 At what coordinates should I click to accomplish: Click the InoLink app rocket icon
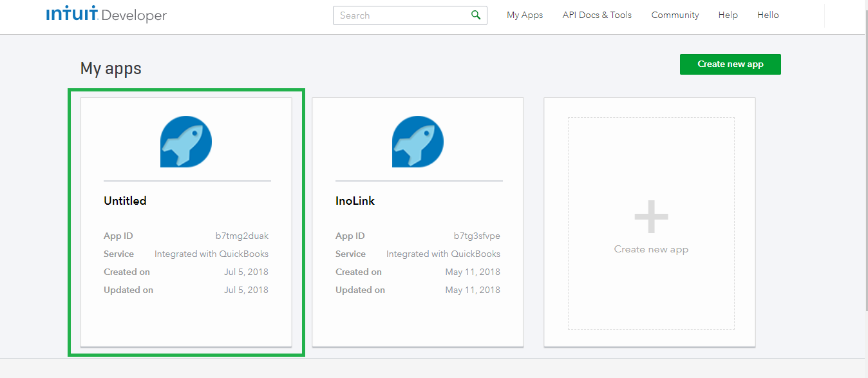point(418,142)
